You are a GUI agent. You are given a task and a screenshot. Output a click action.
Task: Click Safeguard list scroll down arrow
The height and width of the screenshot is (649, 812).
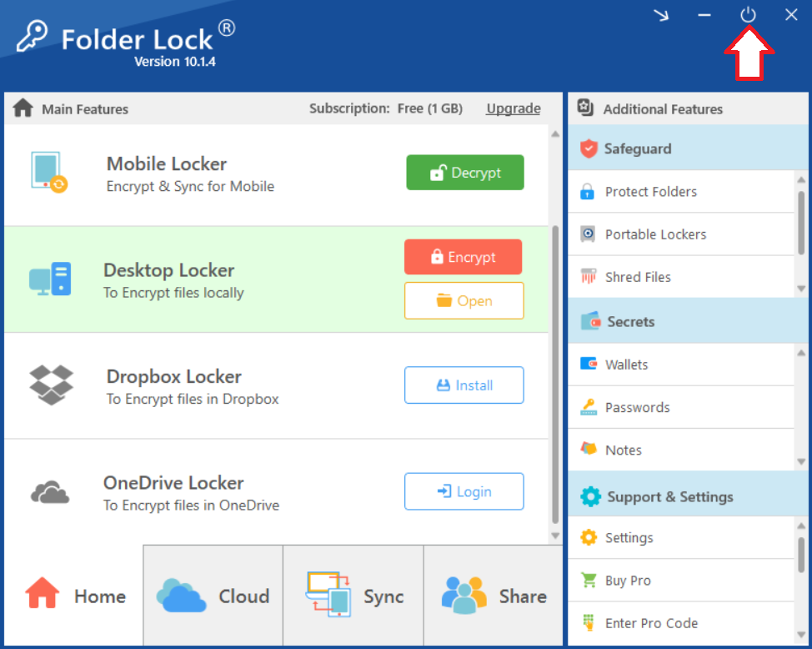801,289
